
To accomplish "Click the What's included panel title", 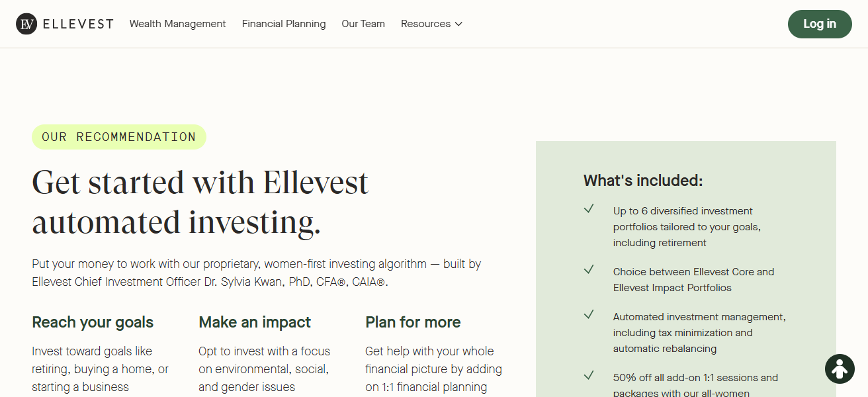I will pos(642,180).
